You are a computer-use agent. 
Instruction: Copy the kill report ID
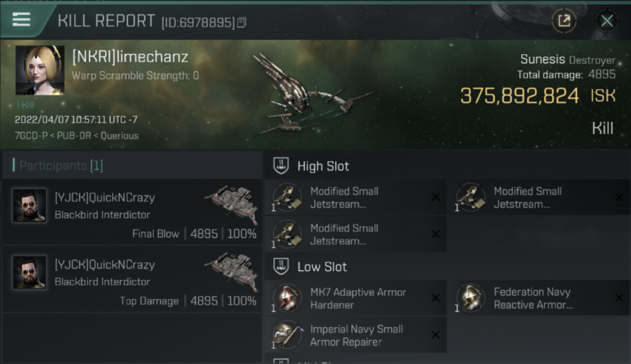(241, 22)
